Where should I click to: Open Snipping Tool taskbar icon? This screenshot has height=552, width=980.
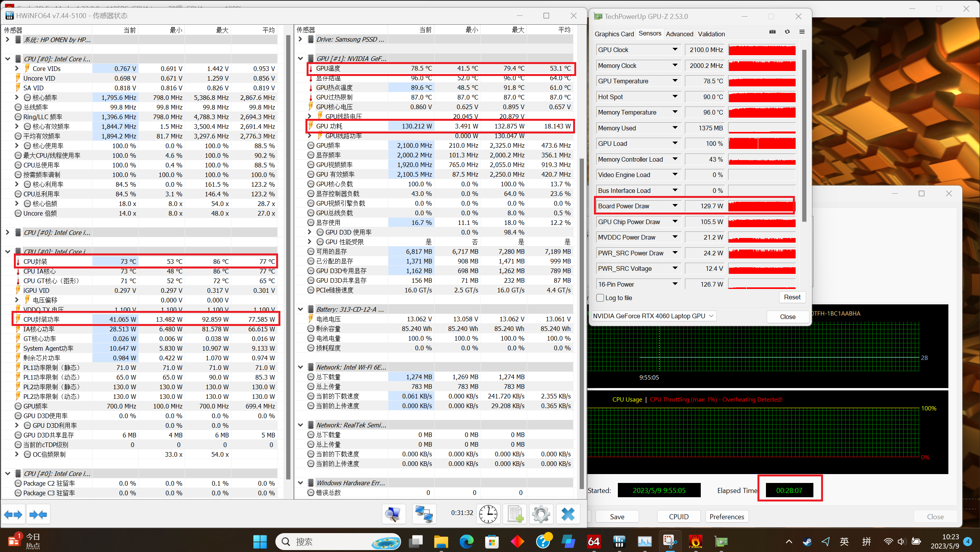[x=670, y=542]
